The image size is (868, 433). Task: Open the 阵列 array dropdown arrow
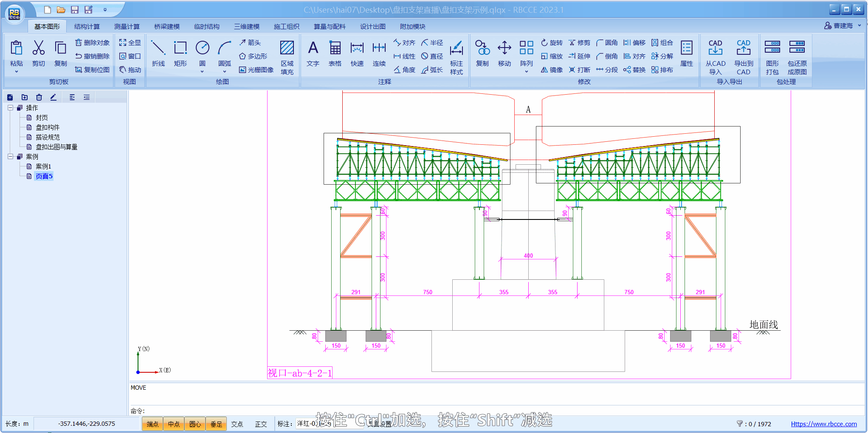[x=526, y=72]
